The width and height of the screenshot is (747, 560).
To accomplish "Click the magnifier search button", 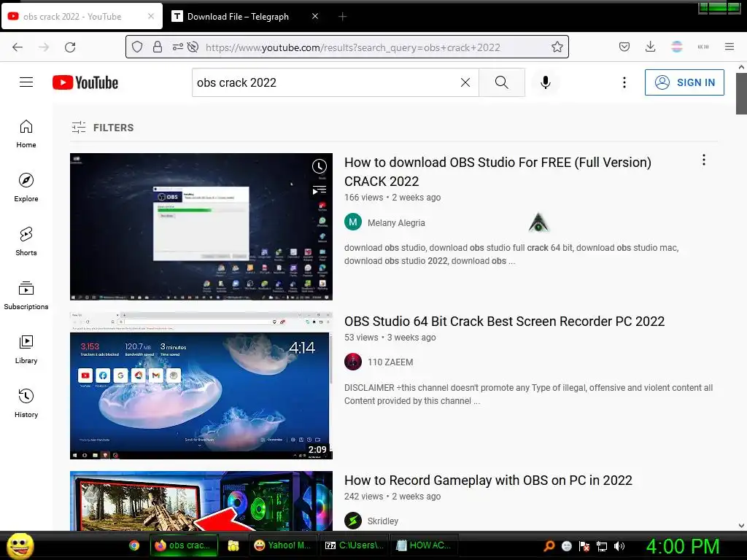I will coord(502,82).
